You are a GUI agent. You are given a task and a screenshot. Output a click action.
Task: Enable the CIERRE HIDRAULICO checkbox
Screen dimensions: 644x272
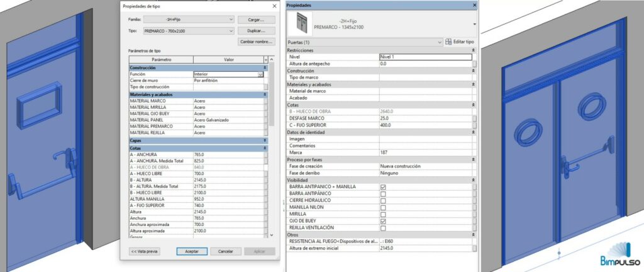pyautogui.click(x=383, y=201)
